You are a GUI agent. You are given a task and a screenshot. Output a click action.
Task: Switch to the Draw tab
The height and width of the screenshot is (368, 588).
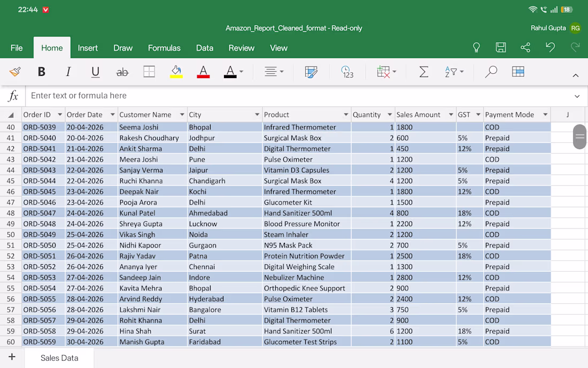point(123,48)
